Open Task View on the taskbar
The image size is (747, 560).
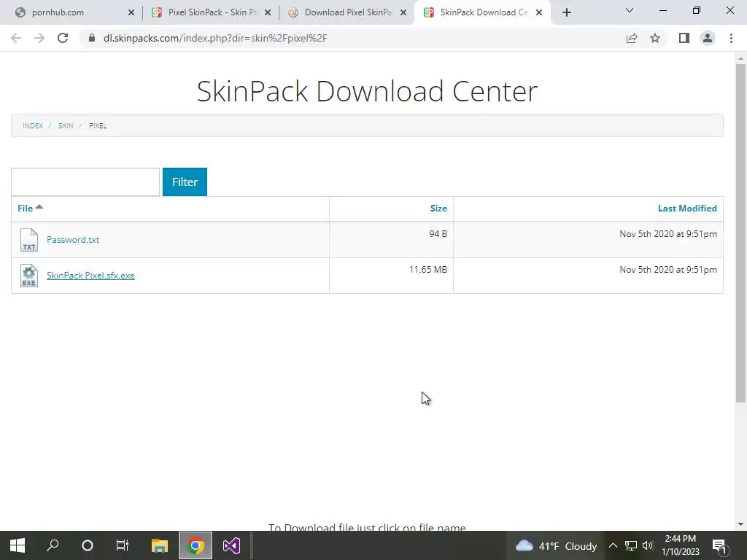click(x=123, y=545)
